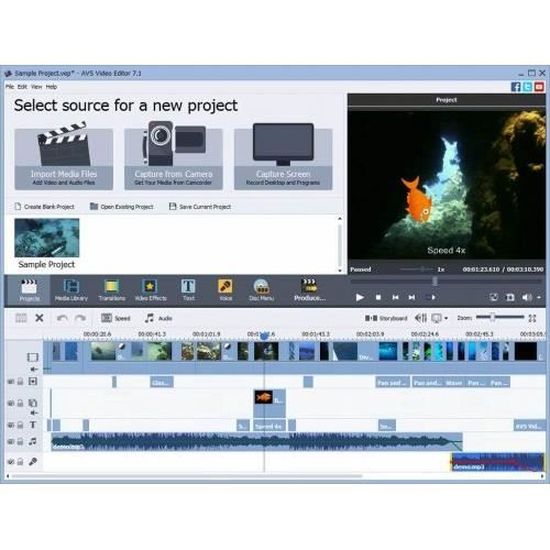550x550 pixels.
Task: Delete selected clip with the X icon
Action: tap(39, 318)
